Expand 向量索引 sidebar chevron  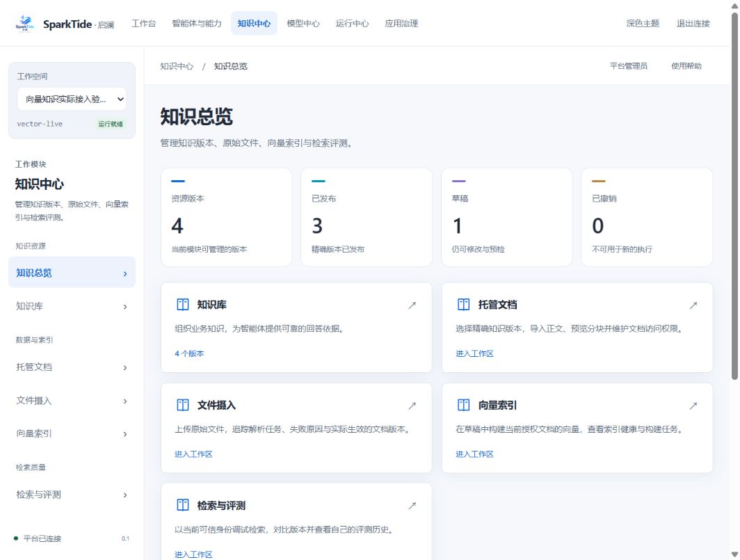[x=125, y=434]
